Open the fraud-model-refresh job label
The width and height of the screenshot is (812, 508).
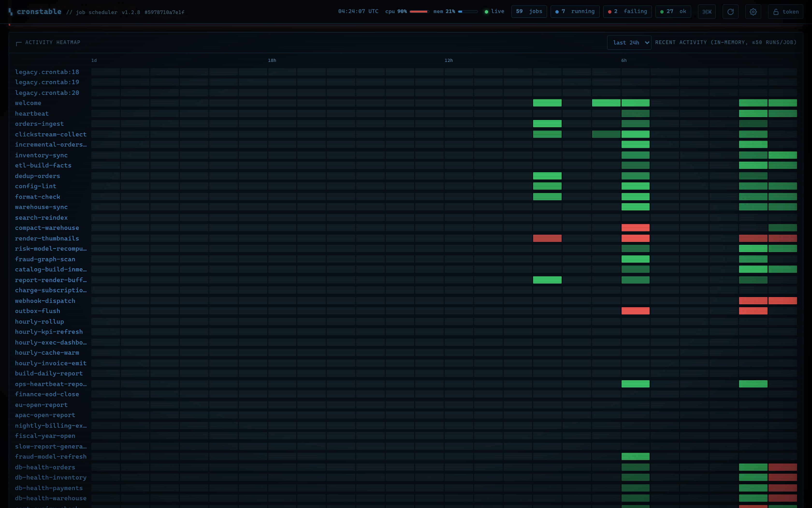point(51,457)
